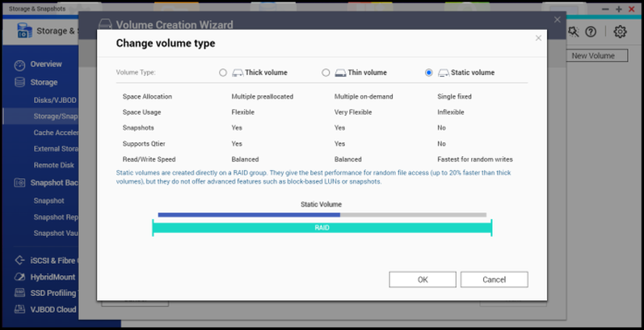
Task: Open Cache Acceleration sidebar item
Action: pos(56,133)
